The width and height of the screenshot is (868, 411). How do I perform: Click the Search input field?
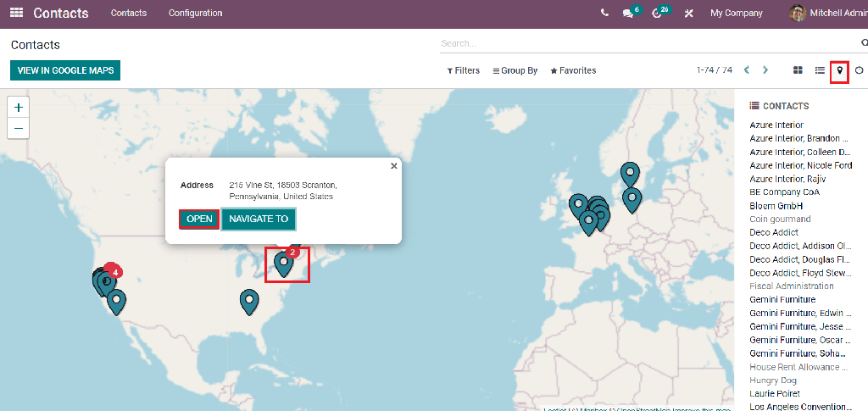coord(644,43)
